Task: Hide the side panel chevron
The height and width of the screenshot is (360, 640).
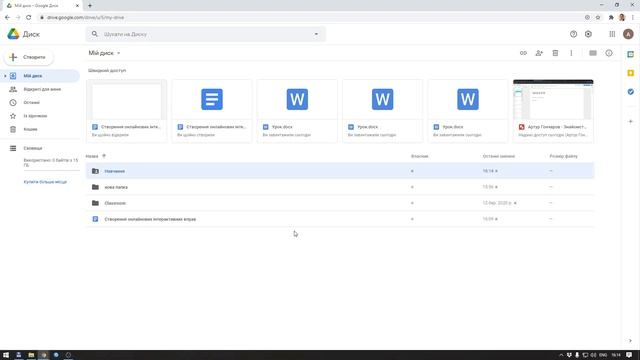Action: (x=630, y=341)
